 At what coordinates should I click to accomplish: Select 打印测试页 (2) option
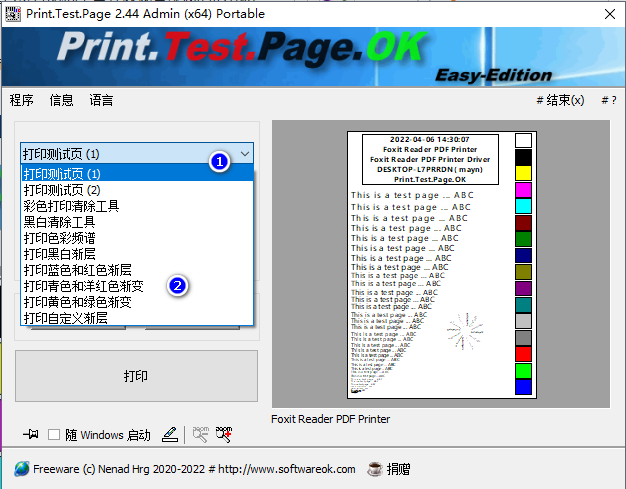click(x=137, y=190)
